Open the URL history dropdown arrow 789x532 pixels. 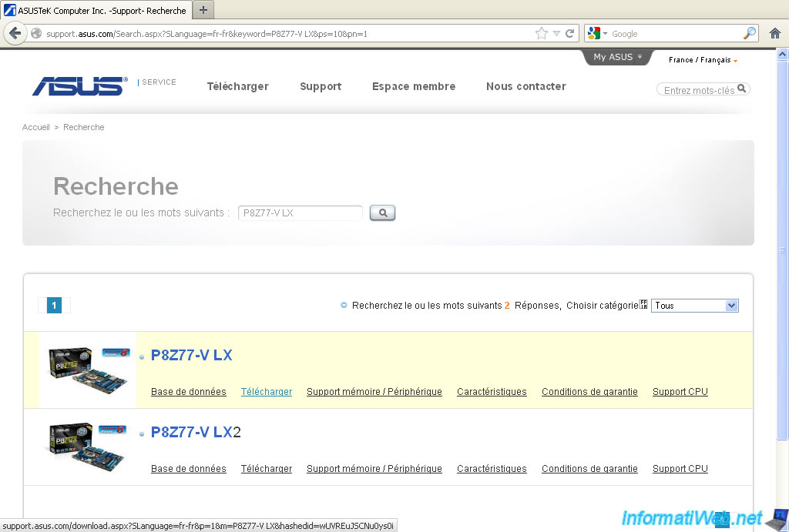tap(556, 34)
